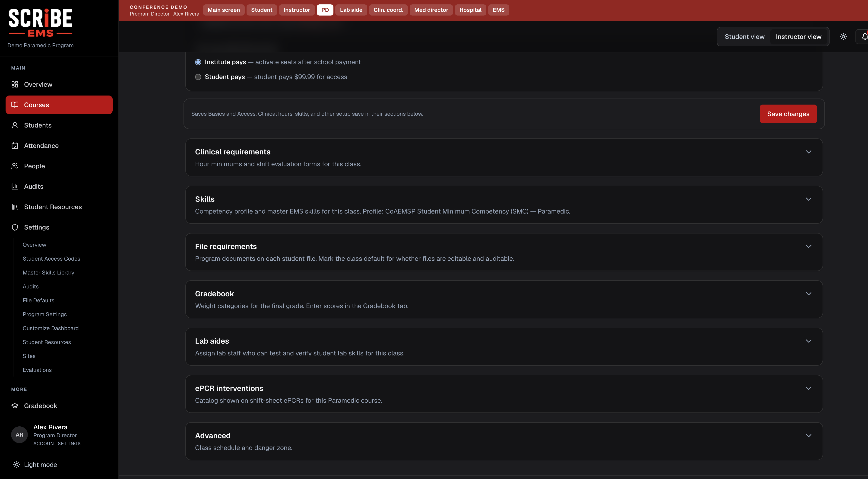Click the Light mode sun icon
Viewport: 868px width, 479px height.
tap(16, 465)
